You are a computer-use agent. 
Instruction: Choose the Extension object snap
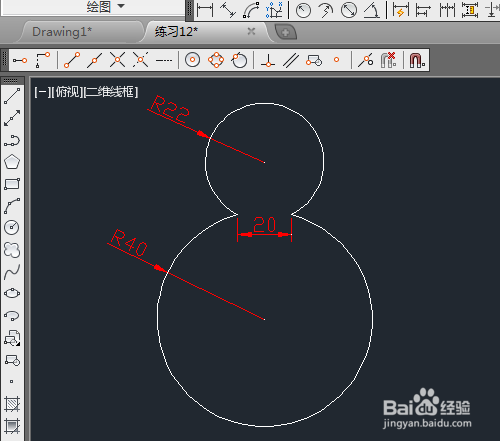[164, 60]
